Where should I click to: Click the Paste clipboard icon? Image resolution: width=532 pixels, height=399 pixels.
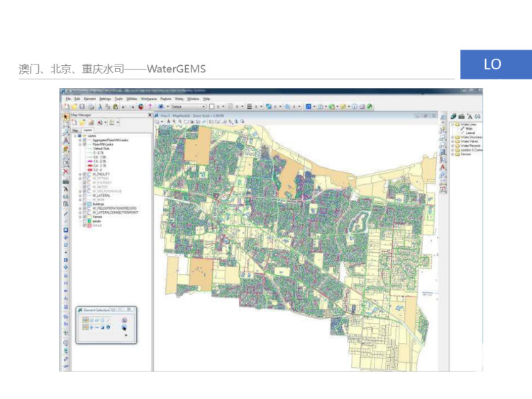[x=116, y=107]
